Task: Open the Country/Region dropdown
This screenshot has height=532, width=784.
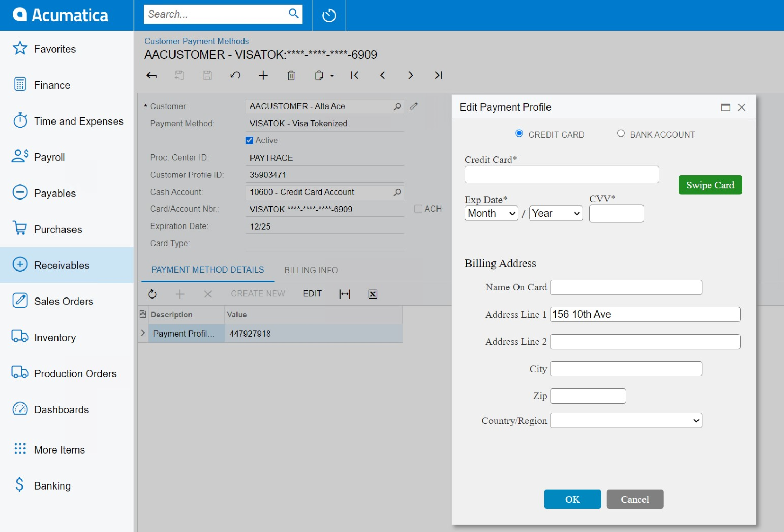Action: pos(626,420)
